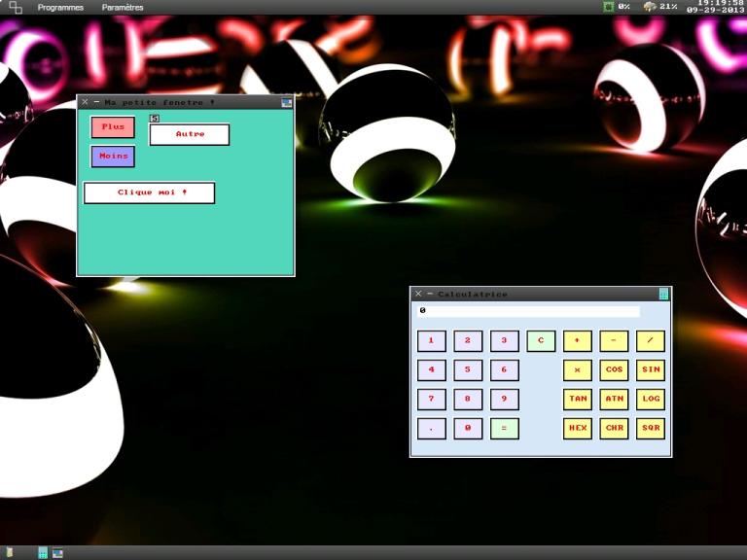Click the LOG function key
This screenshot has width=747, height=560.
pyautogui.click(x=651, y=399)
